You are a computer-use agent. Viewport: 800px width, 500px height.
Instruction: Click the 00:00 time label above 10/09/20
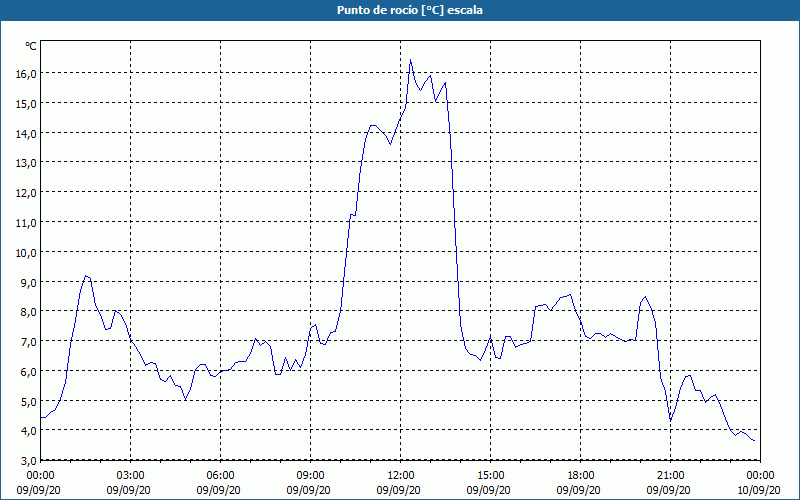coord(759,476)
